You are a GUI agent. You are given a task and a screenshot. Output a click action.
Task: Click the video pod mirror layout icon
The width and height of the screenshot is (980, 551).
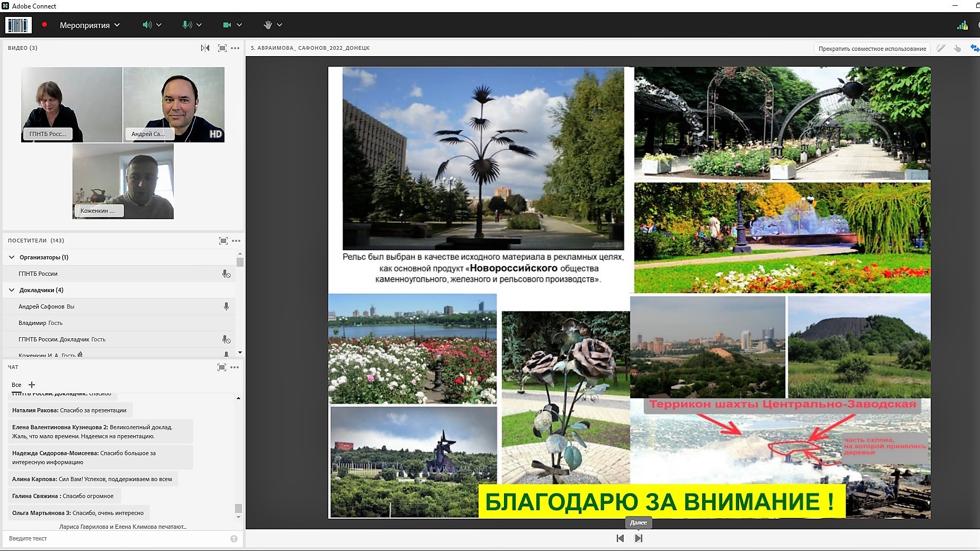(205, 48)
